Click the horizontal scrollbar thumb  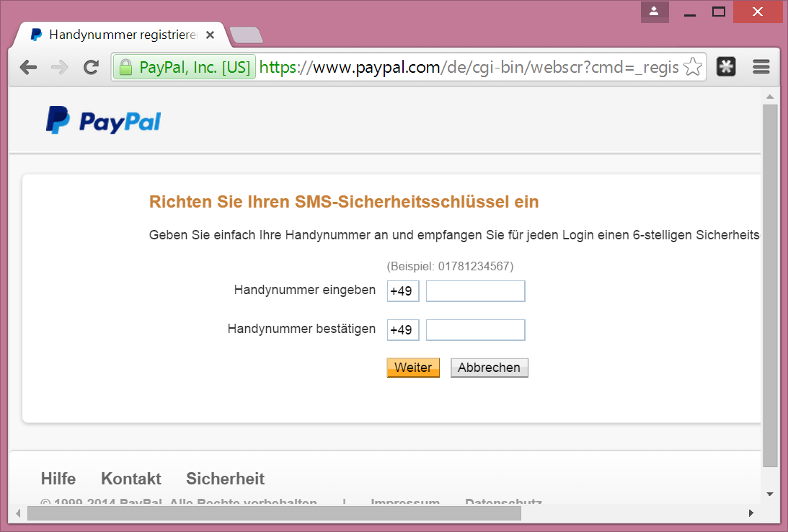(x=275, y=513)
